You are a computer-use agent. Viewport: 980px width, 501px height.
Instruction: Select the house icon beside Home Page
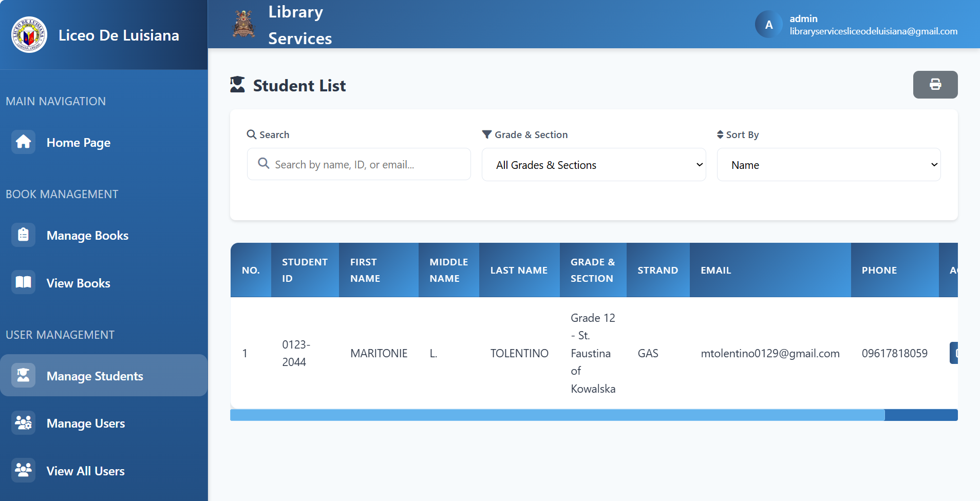point(23,142)
